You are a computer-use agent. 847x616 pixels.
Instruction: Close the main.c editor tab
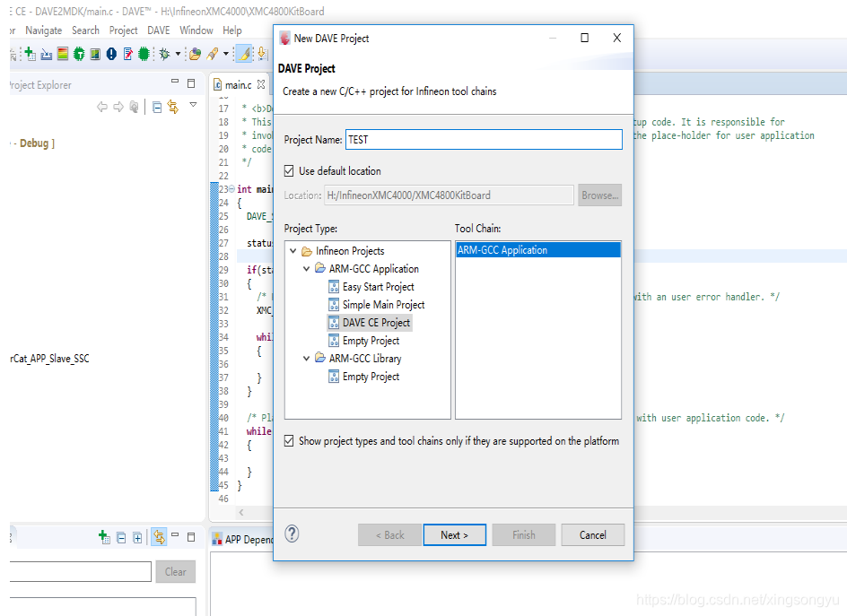[261, 84]
